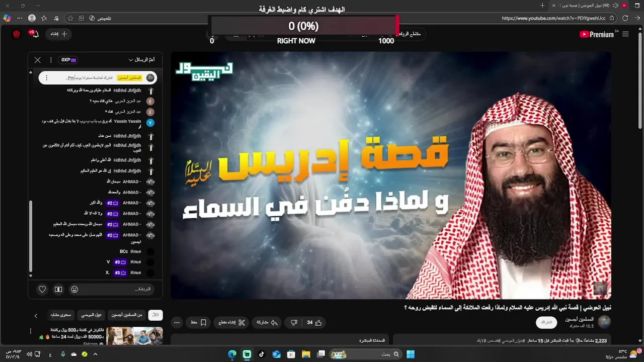
Task: Open the Copilot summarize (تلخيص) button
Action: [x=100, y=18]
